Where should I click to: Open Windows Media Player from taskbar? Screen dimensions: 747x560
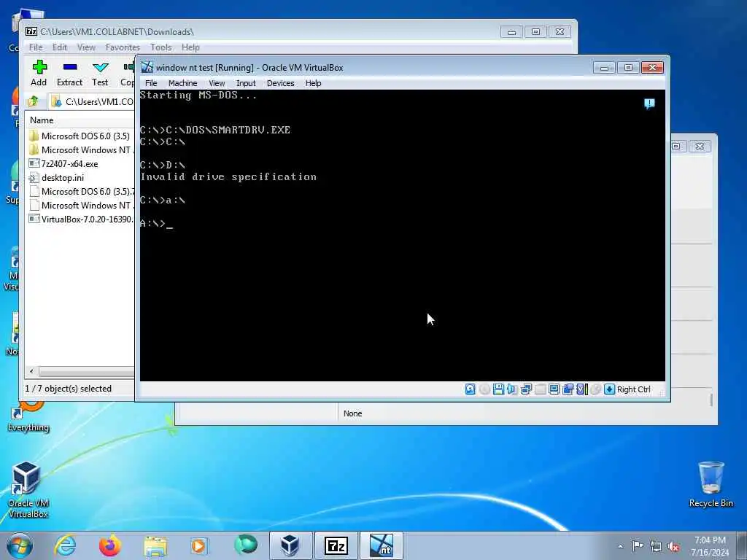pyautogui.click(x=199, y=545)
